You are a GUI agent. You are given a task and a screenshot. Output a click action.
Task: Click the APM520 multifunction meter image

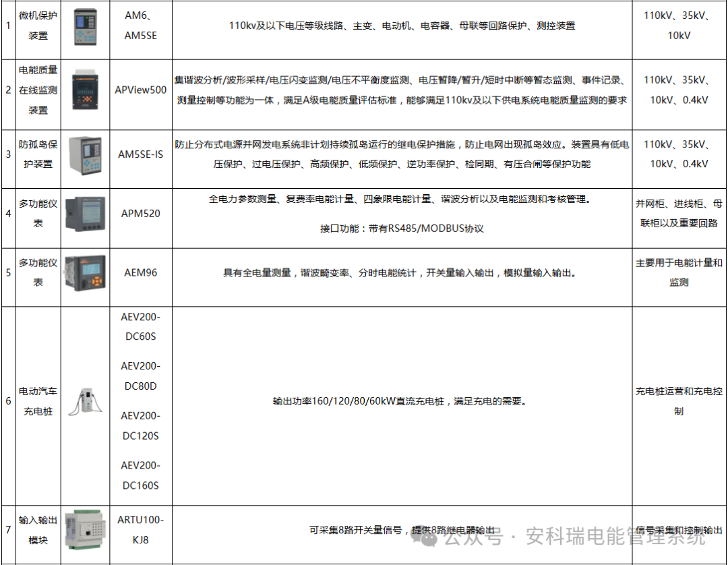pyautogui.click(x=86, y=214)
